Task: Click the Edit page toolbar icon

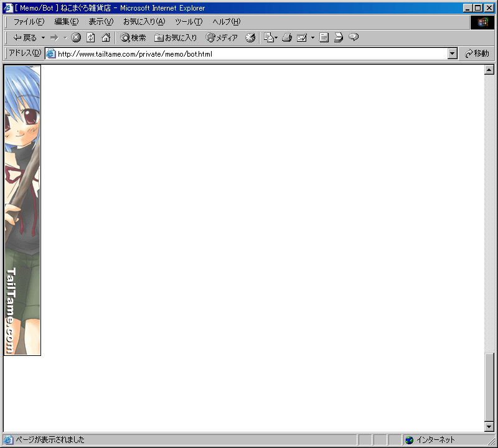Action: tap(302, 38)
